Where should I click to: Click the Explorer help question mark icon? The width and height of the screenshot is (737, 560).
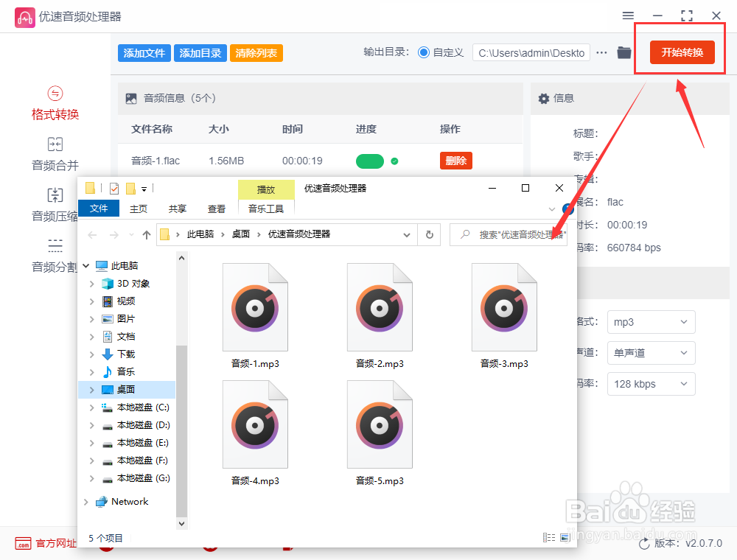[568, 209]
